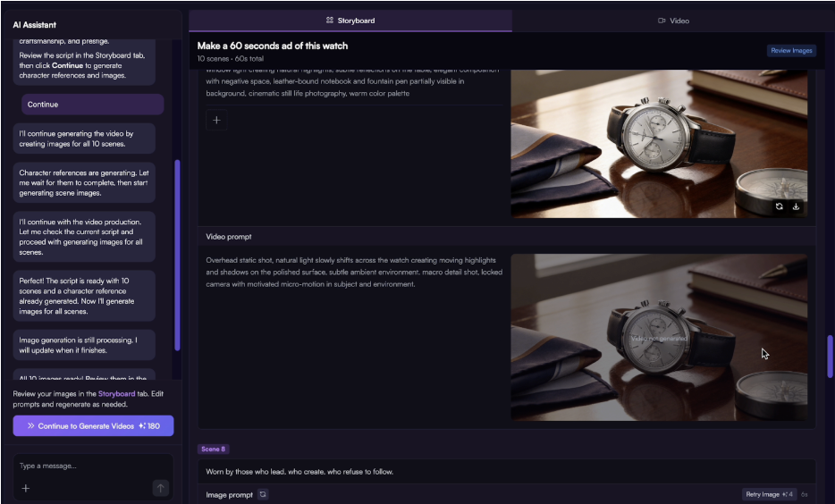Screen dimensions: 835x504
Task: Edit the video prompt text for overhead shot
Action: (353, 272)
